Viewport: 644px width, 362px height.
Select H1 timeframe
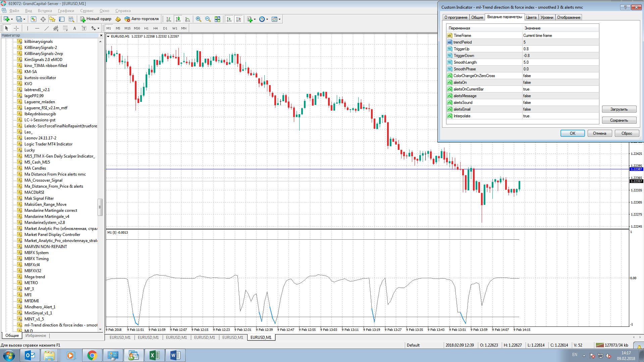click(146, 28)
